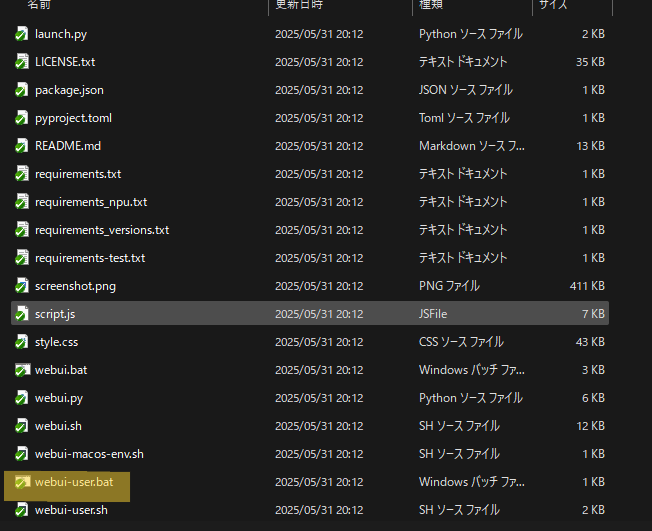The height and width of the screenshot is (531, 652).
Task: Click the Python ソース ファイル type of webui.py
Action: [x=471, y=398]
